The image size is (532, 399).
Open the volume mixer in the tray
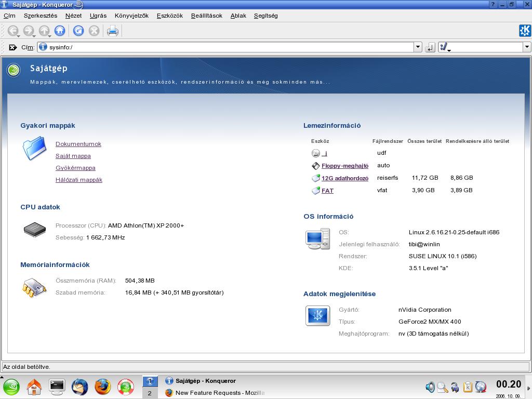click(x=430, y=387)
